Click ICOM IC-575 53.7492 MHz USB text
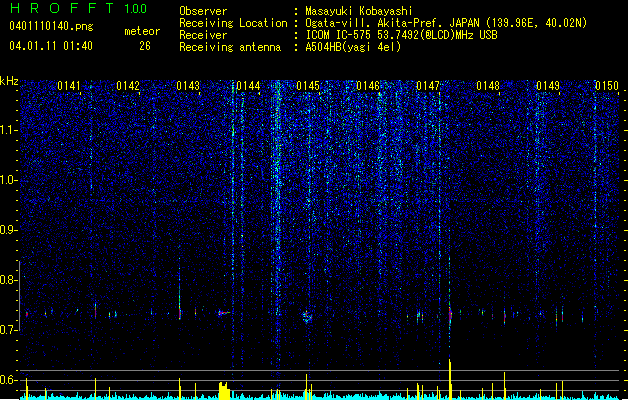This screenshot has width=629, height=400. (402, 35)
